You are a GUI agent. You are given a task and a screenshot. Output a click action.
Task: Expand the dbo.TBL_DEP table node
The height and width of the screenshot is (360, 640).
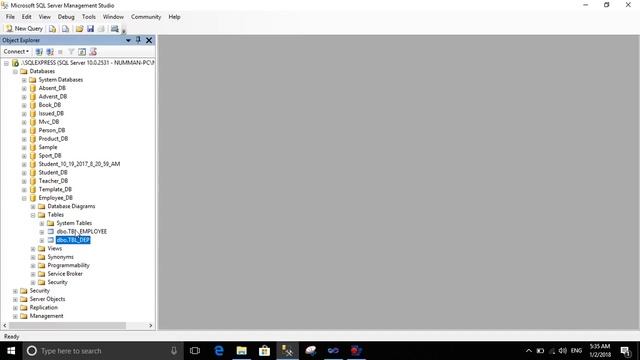point(42,240)
